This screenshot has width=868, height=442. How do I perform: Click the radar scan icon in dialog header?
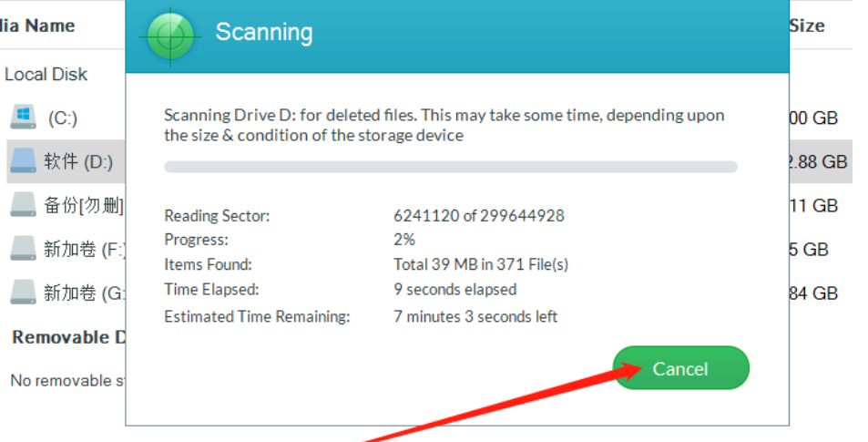170,36
